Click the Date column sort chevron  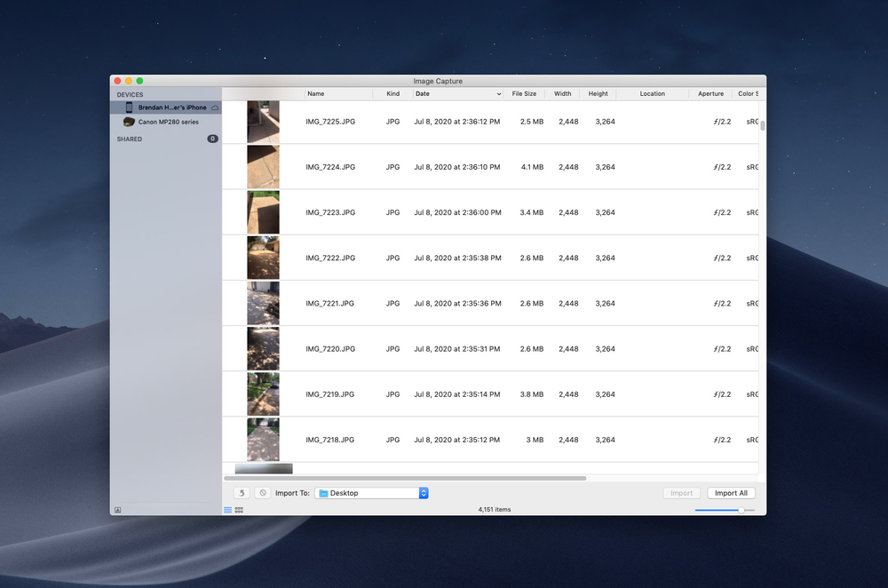[499, 94]
